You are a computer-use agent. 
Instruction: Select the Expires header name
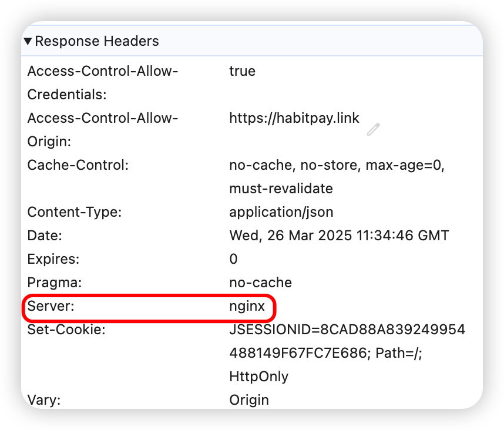click(53, 259)
